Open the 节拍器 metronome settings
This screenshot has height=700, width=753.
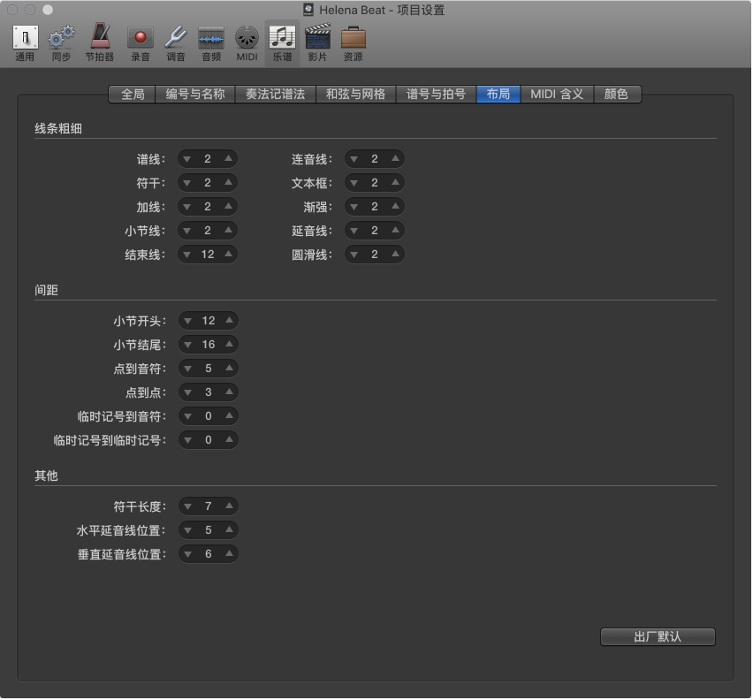click(99, 42)
